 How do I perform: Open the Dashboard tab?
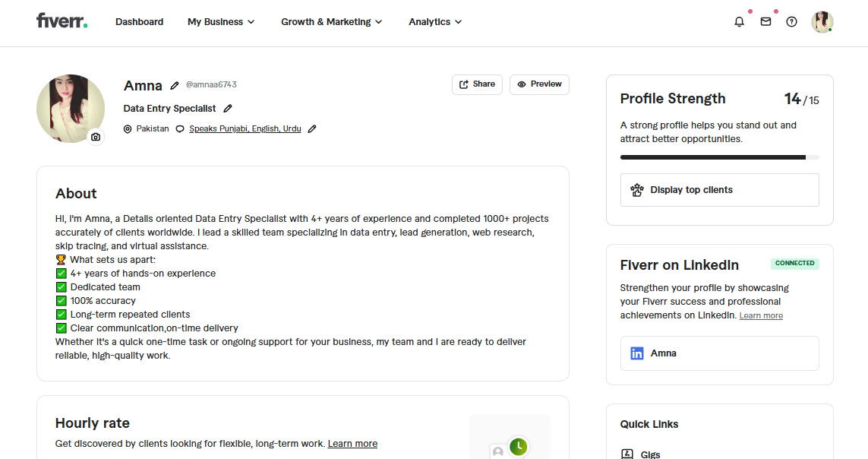[x=139, y=21]
